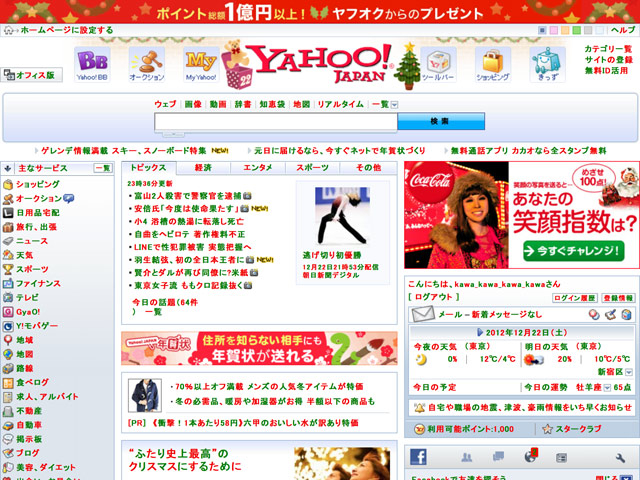
Task: Select the エンタメ tab
Action: point(258,168)
